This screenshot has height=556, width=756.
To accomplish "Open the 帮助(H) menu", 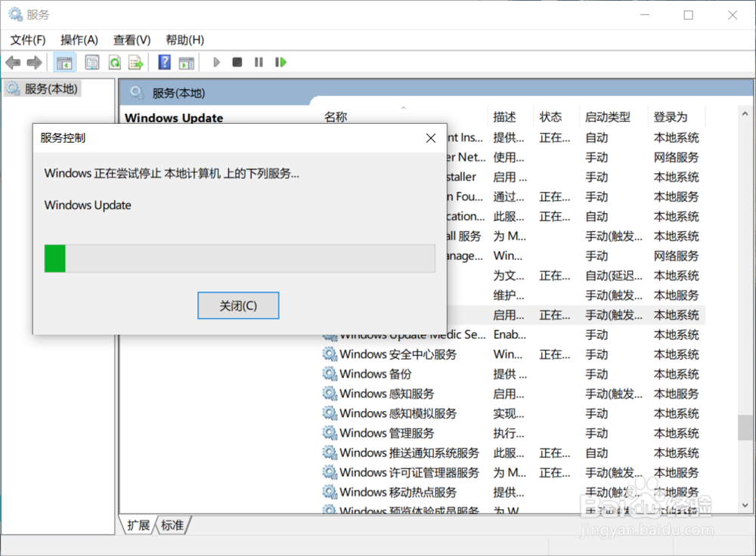I will tap(184, 40).
